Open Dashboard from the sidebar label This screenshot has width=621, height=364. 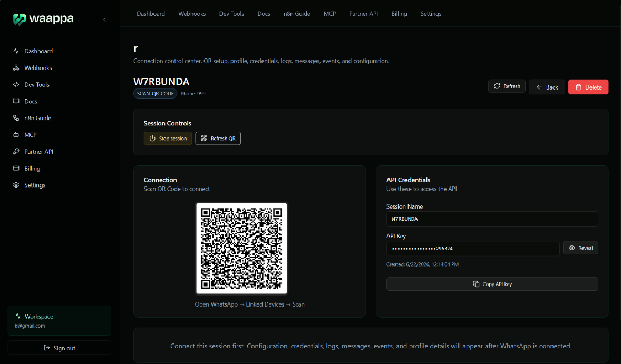point(38,51)
